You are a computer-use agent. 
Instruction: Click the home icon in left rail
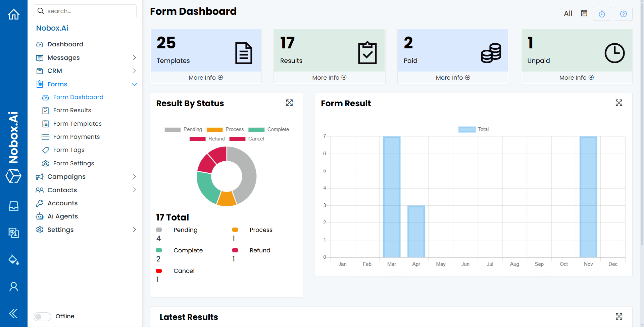click(x=14, y=14)
